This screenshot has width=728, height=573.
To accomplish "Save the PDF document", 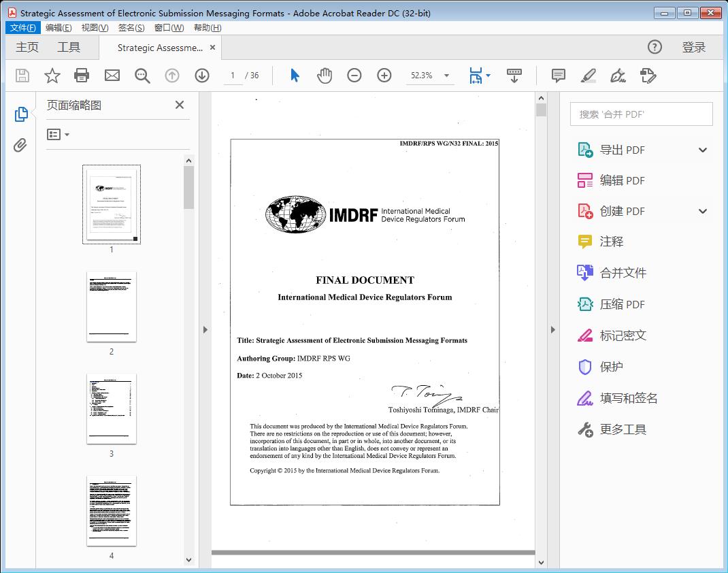I will pyautogui.click(x=21, y=76).
